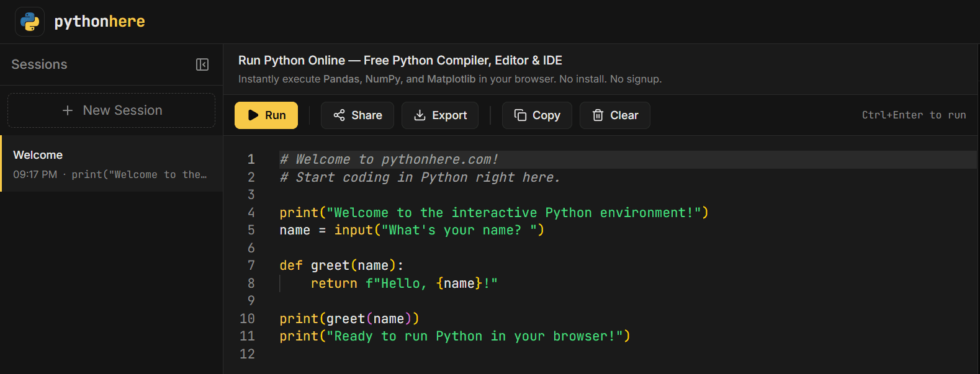
Task: Click the return f"Hello, {name}!" line
Action: [404, 283]
